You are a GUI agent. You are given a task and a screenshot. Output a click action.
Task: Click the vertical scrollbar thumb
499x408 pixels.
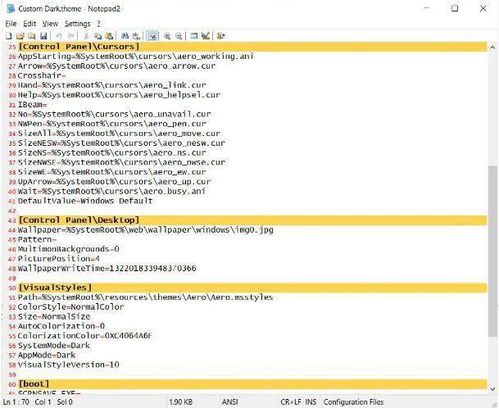tap(492, 251)
